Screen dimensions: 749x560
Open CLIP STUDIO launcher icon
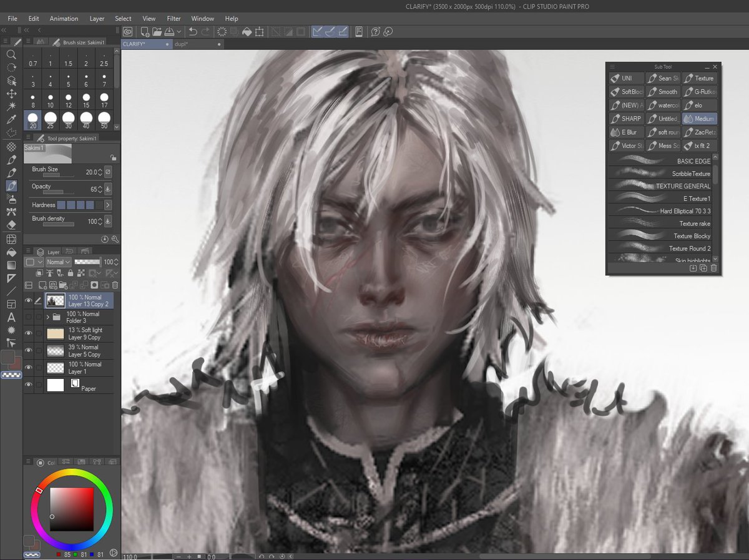(x=128, y=31)
